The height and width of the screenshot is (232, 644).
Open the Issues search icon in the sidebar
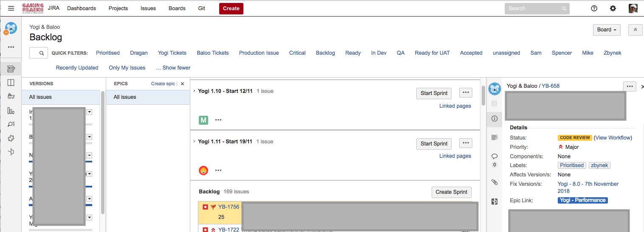11,124
